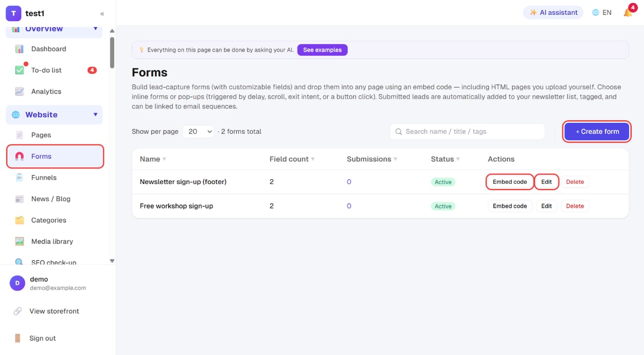Click the search magnifier icon
This screenshot has height=355, width=644.
point(398,131)
